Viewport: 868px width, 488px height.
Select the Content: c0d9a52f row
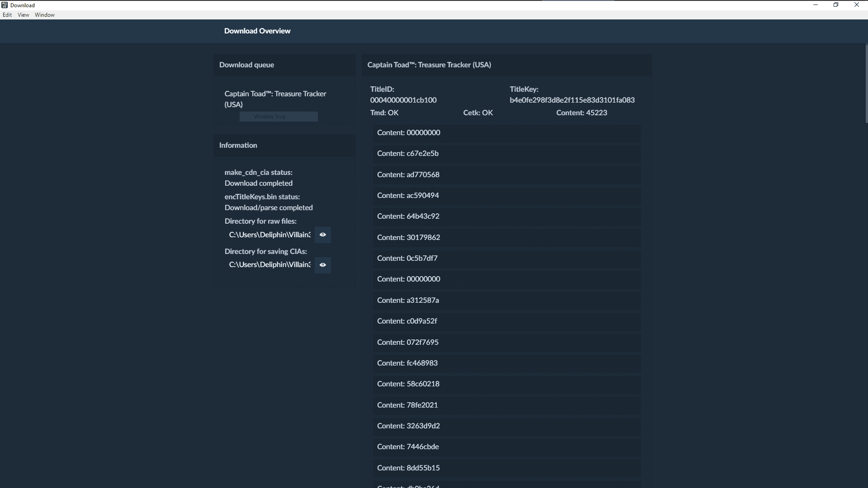pyautogui.click(x=507, y=321)
